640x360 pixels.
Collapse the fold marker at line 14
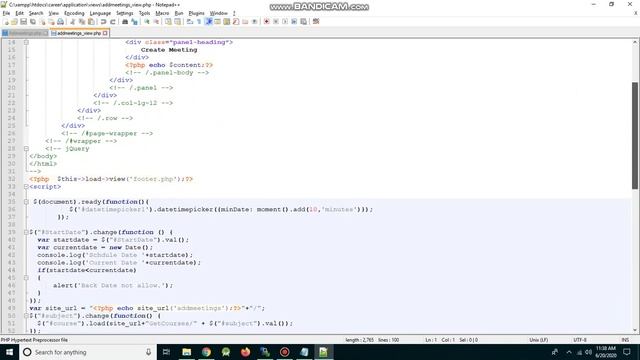point(26,42)
